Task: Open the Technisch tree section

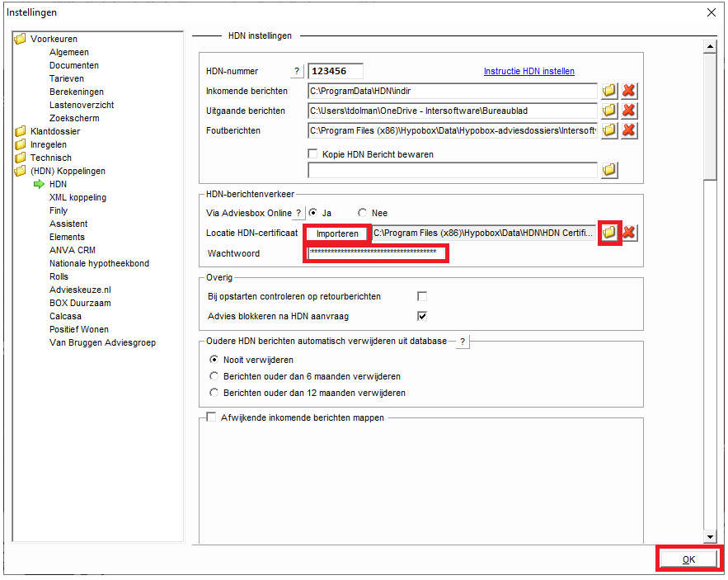Action: (51, 158)
